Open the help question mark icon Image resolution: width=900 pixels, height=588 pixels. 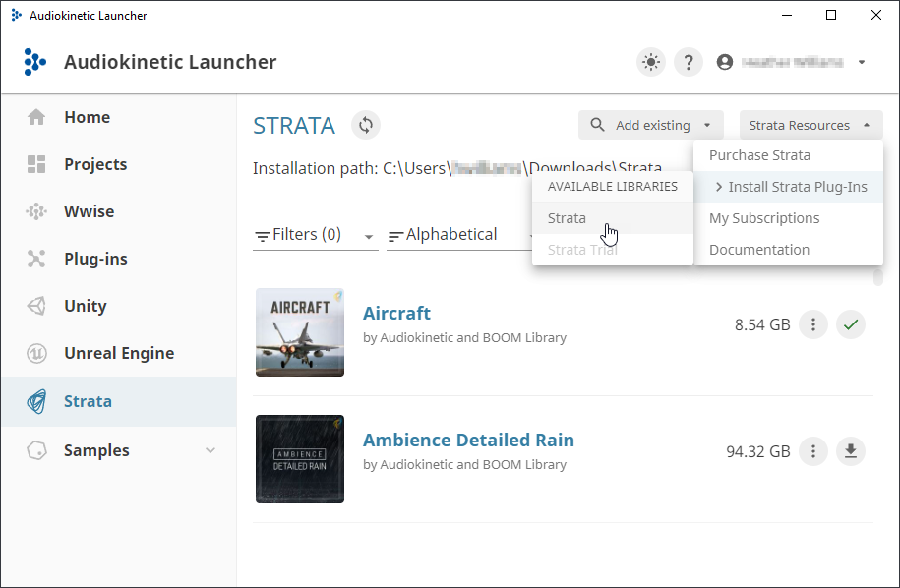point(689,62)
